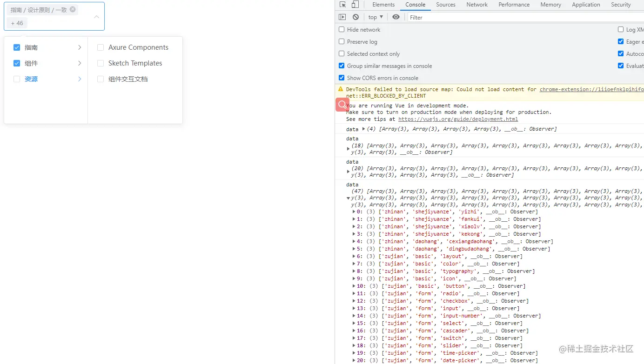This screenshot has height=364, width=644.
Task: Click the + 46 collapsed tags badge
Action: tap(17, 23)
